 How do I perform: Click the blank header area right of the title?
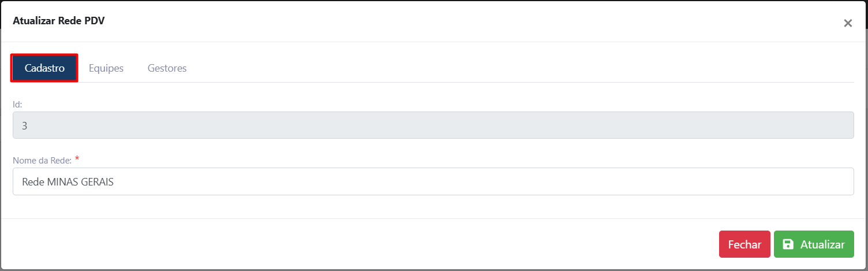462,21
